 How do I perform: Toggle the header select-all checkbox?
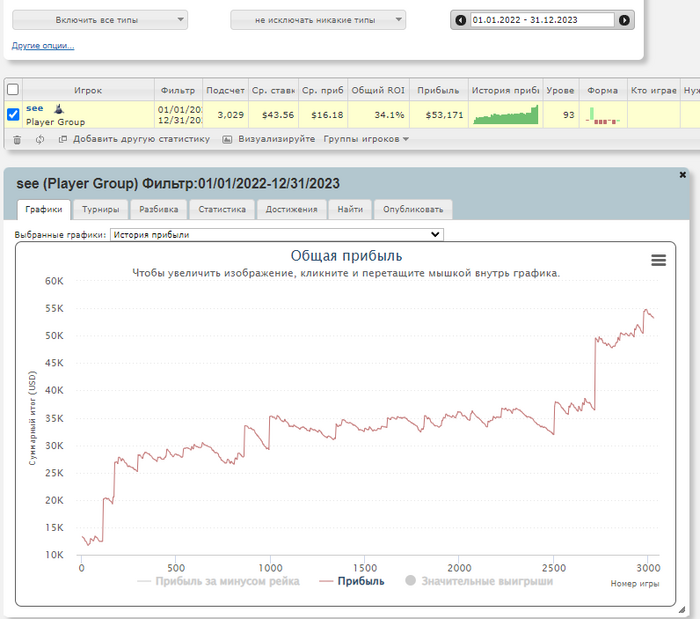pyautogui.click(x=13, y=90)
